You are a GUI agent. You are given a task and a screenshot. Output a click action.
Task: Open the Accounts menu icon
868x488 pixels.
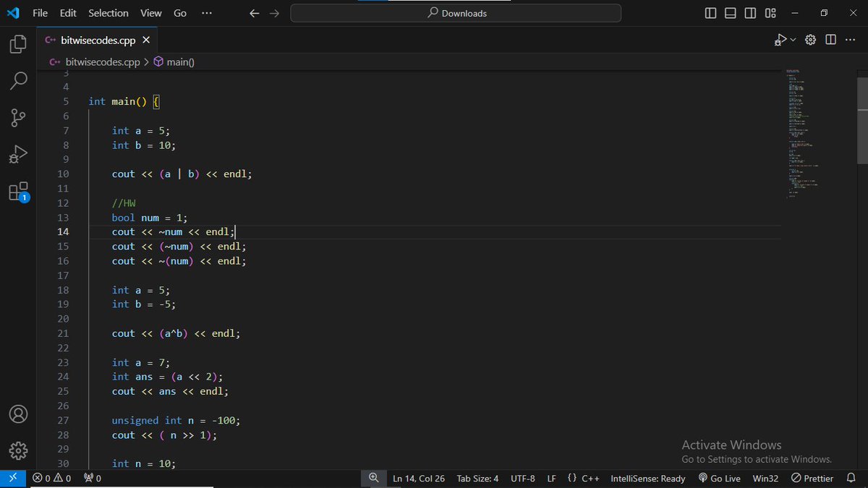[x=18, y=414]
